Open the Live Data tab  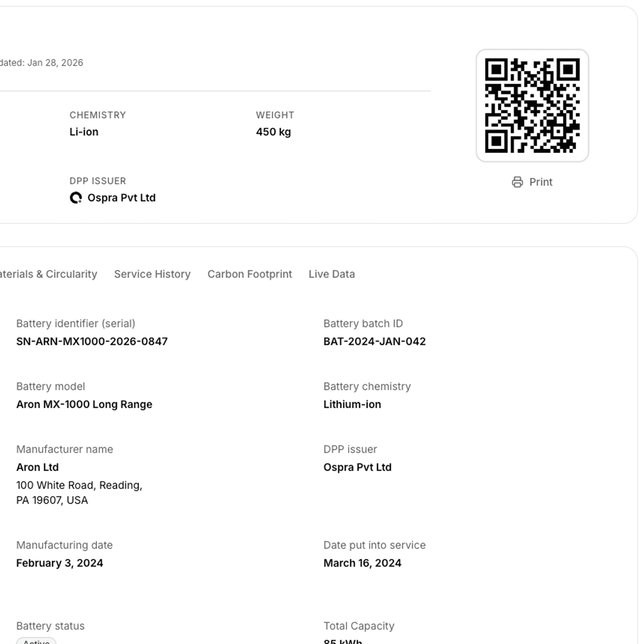[x=331, y=274]
